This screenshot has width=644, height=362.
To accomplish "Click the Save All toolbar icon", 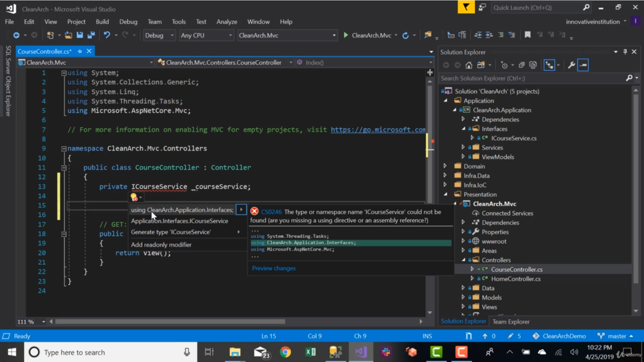I will [x=91, y=35].
